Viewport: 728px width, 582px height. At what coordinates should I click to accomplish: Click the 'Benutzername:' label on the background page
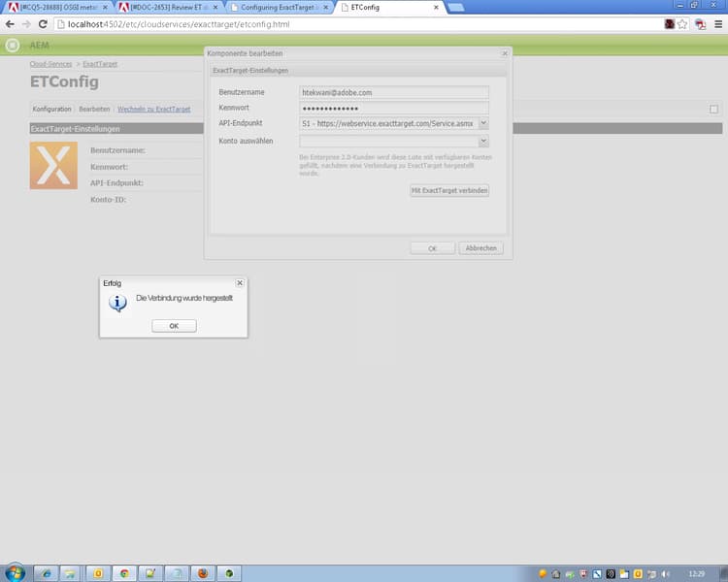(117, 150)
